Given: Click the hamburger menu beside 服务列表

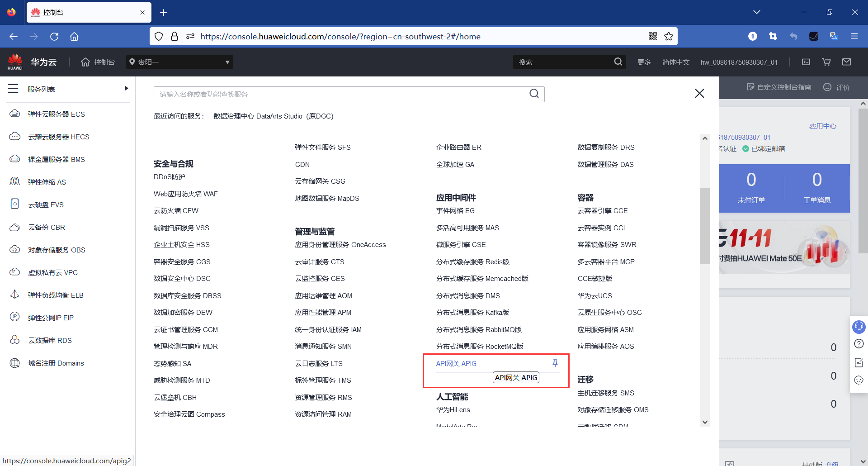Looking at the screenshot, I should [x=13, y=89].
